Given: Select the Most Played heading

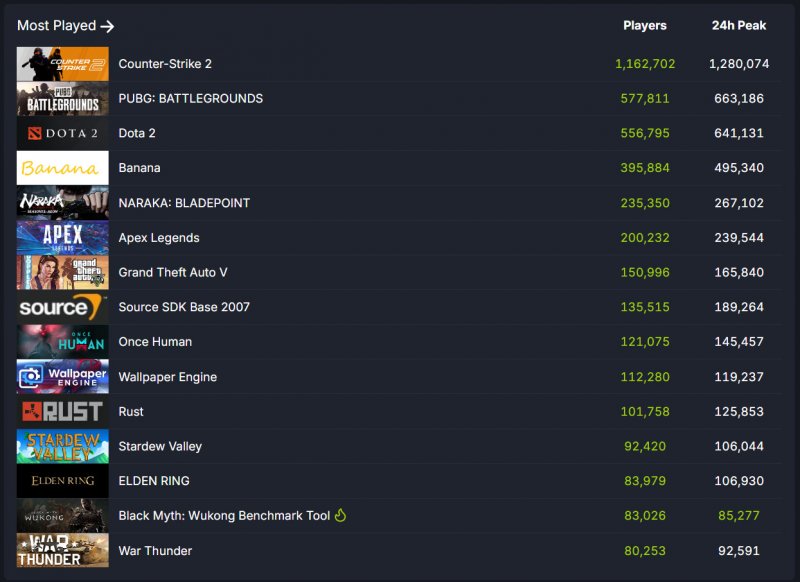Looking at the screenshot, I should pyautogui.click(x=55, y=25).
